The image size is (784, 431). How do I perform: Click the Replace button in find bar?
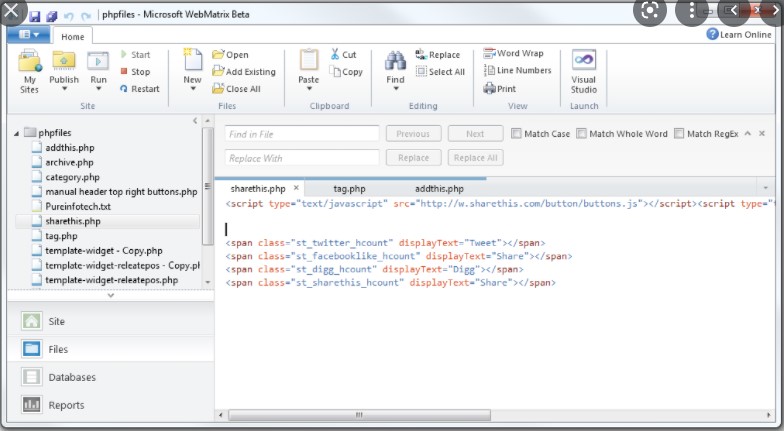[413, 158]
